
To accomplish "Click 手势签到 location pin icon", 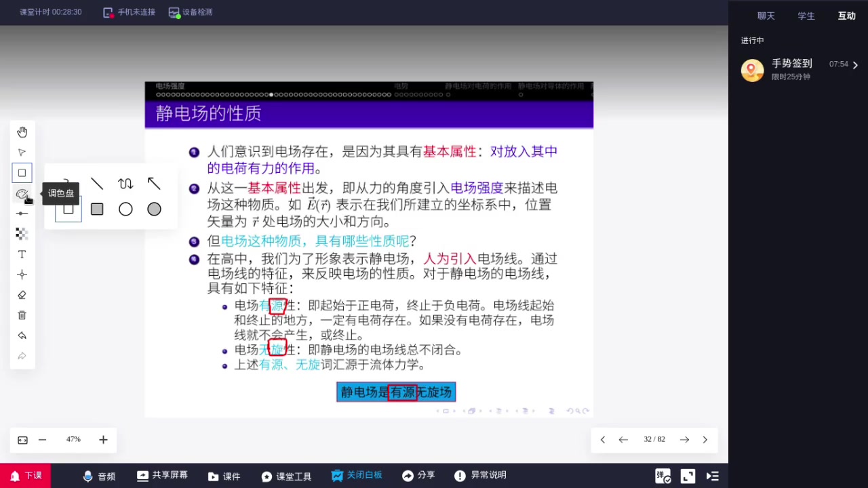I will 752,70.
